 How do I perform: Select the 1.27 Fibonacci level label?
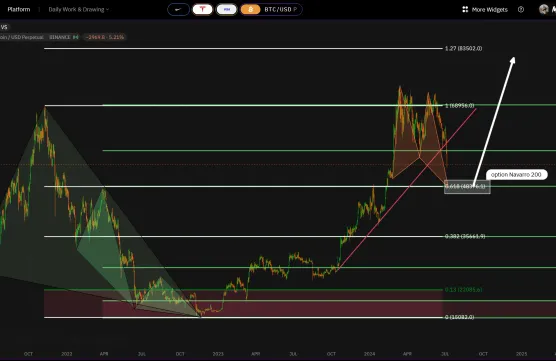click(463, 48)
